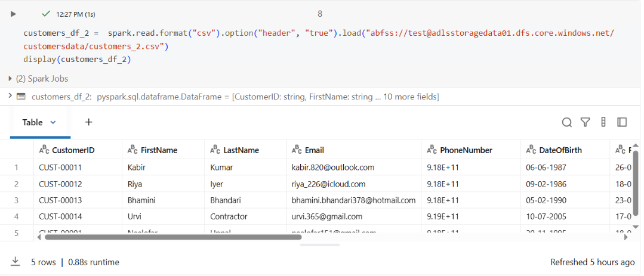Expand the Spark Jobs section
Screen dimensions: 644x276
click(x=10, y=79)
